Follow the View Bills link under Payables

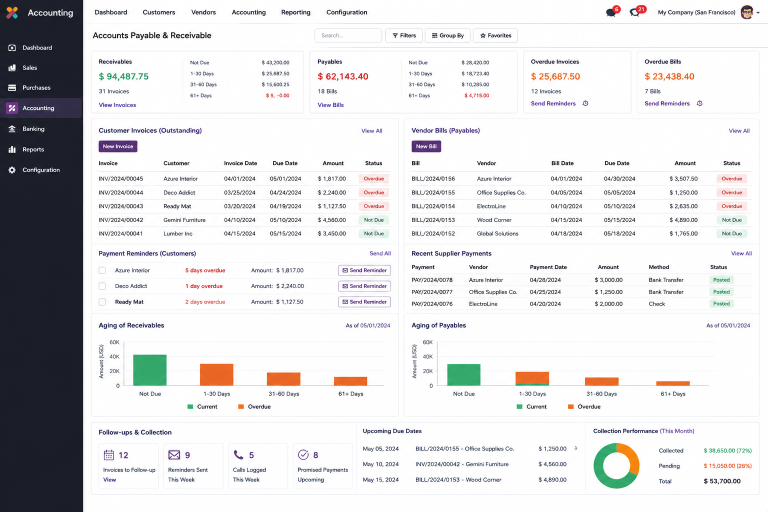coord(331,105)
